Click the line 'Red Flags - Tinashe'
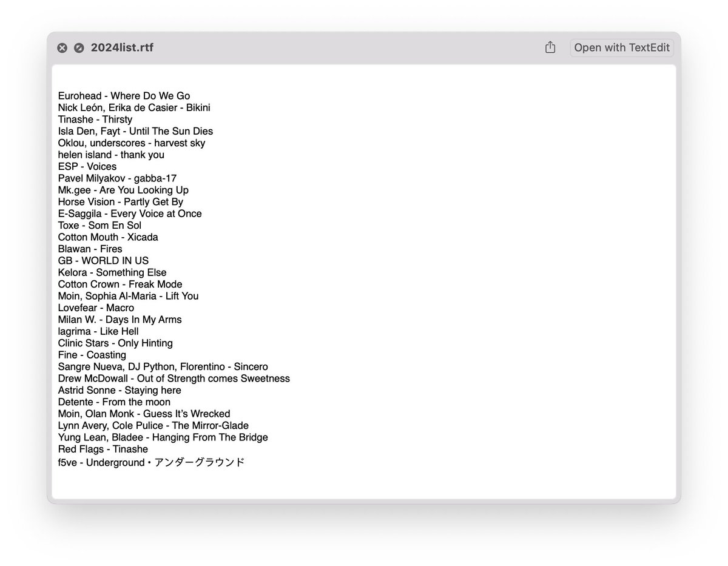This screenshot has height=566, width=728. pos(103,449)
